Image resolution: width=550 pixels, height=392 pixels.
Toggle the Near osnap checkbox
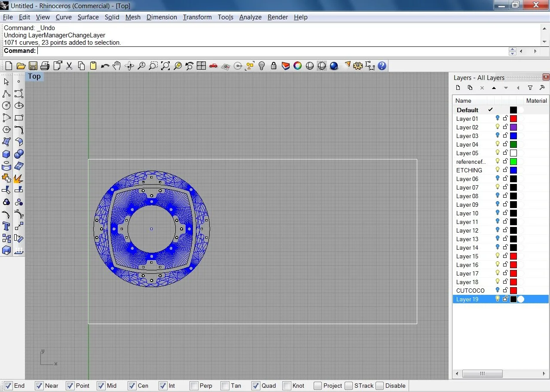point(39,386)
